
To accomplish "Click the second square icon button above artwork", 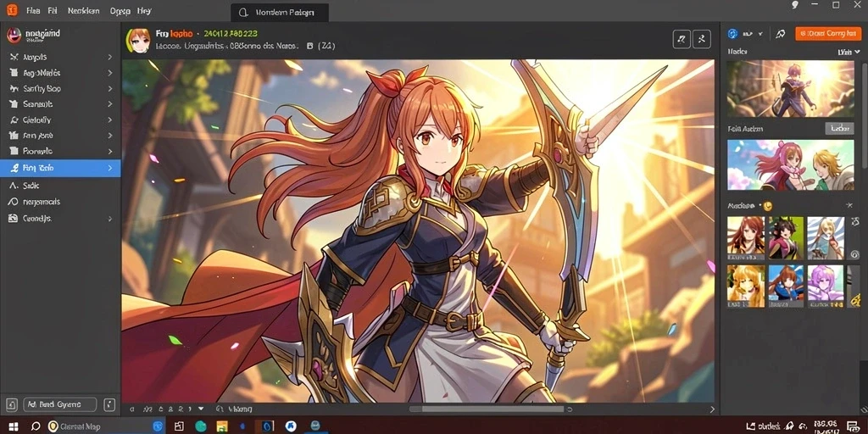I will coord(702,39).
